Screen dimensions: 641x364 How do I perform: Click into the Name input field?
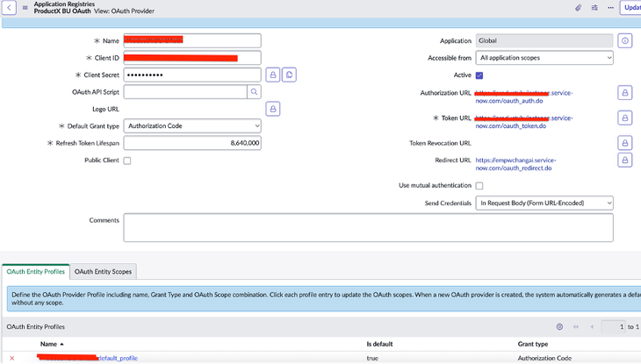(x=192, y=40)
